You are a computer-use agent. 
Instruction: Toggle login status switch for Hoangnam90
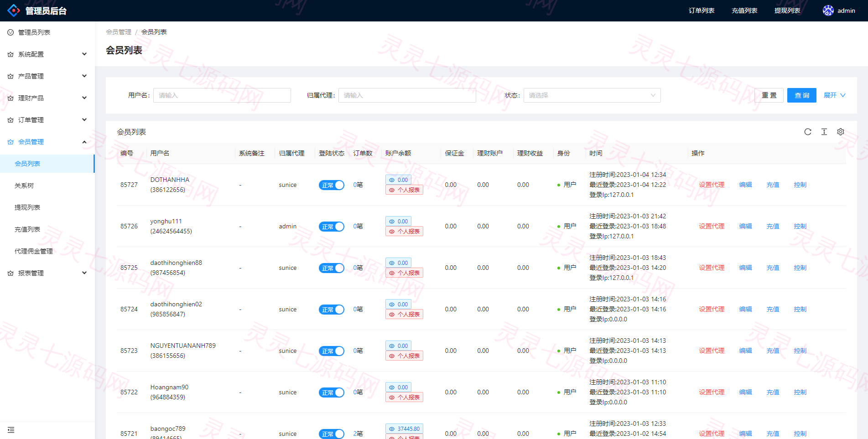pyautogui.click(x=331, y=393)
